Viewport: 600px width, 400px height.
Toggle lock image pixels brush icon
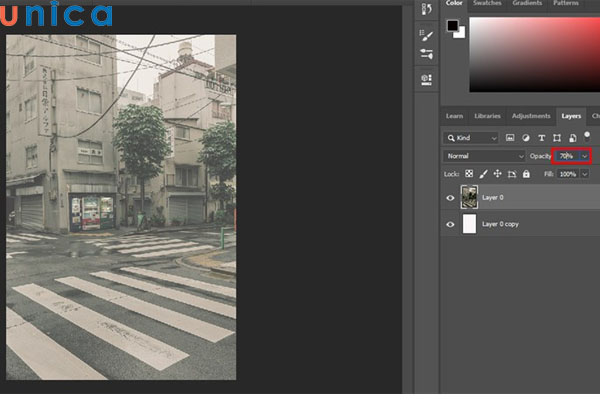coord(483,174)
